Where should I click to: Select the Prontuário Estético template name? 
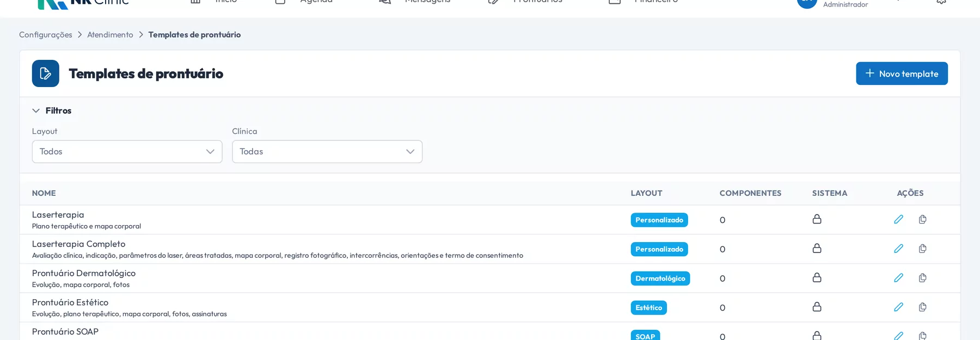(70, 302)
